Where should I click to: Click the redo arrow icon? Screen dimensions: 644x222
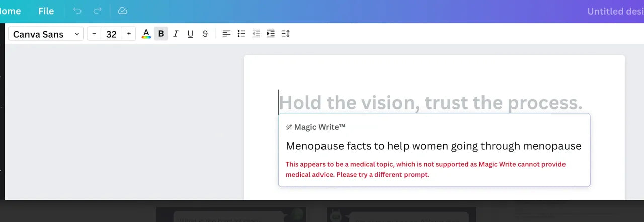[97, 11]
